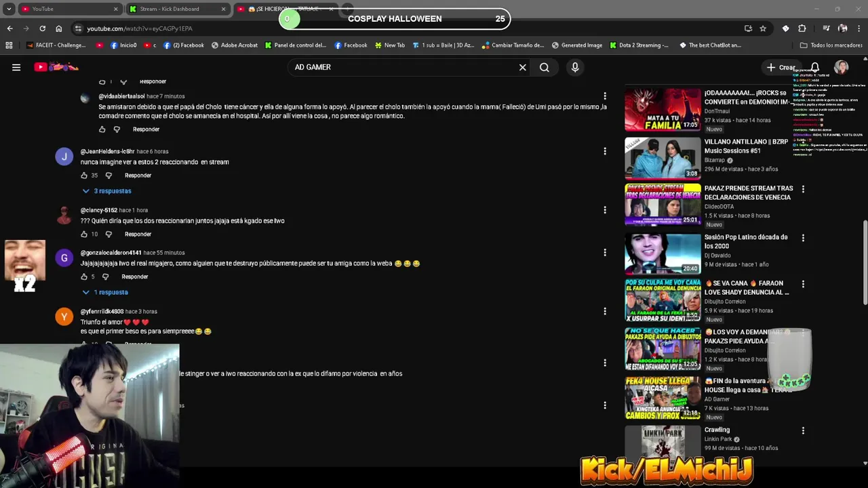Open options menu for @JeanHeldens-lc8hr comment
This screenshot has height=488, width=868.
605,152
